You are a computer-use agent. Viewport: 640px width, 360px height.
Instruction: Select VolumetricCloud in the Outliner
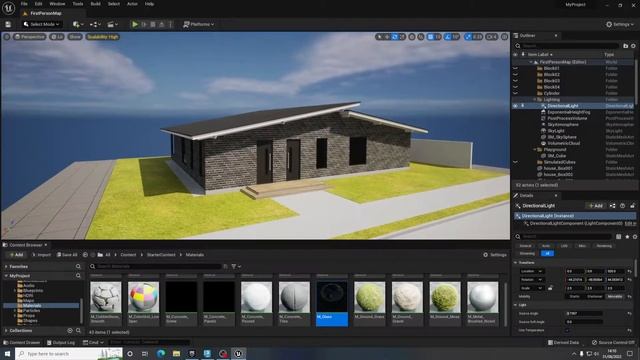pyautogui.click(x=563, y=143)
